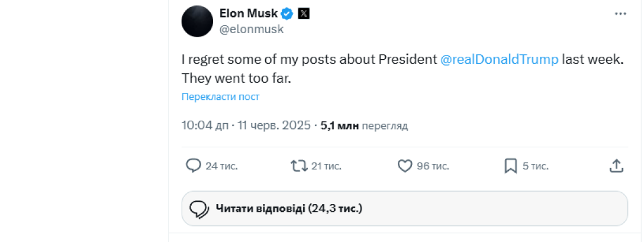Click the blue verified checkmark badge
This screenshot has width=644, height=242.
click(x=287, y=13)
